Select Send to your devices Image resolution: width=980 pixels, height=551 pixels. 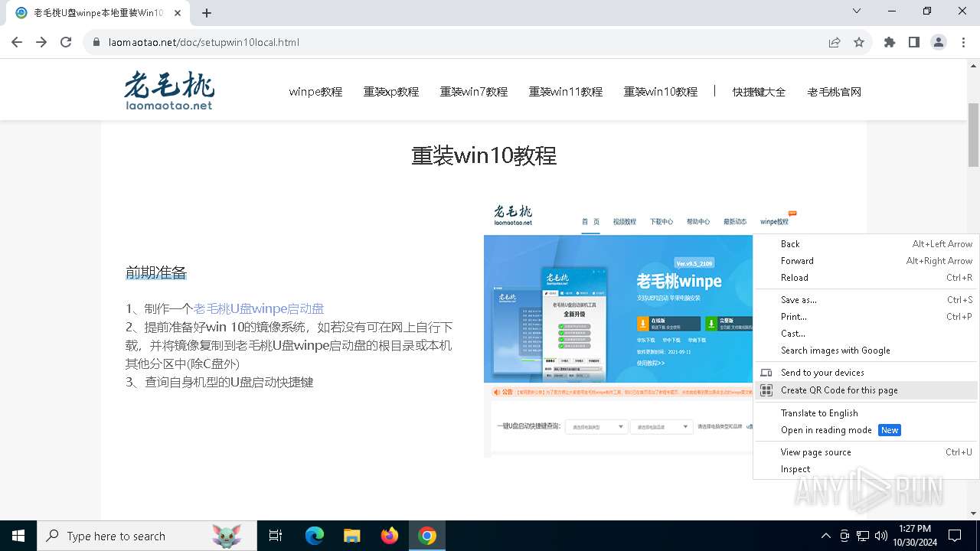[866, 373]
